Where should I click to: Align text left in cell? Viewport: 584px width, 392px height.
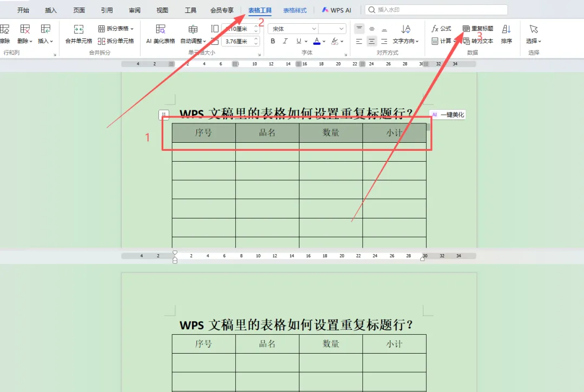coord(359,41)
